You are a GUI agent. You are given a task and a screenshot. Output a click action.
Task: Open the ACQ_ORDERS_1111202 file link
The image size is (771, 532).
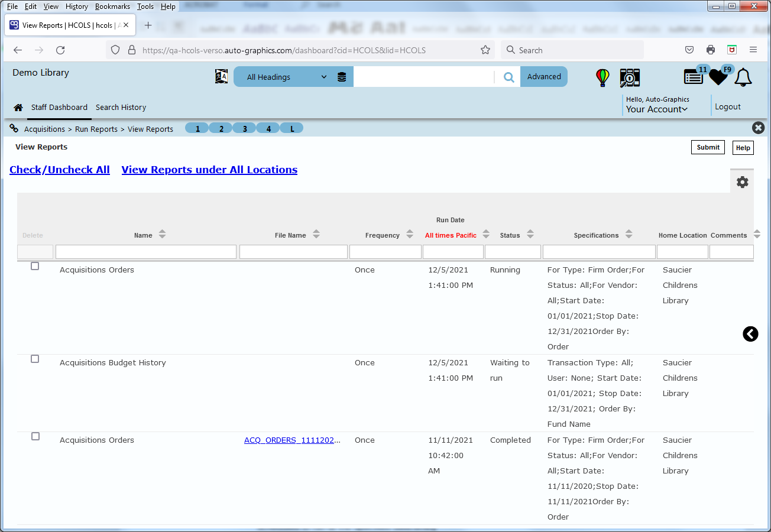click(293, 440)
